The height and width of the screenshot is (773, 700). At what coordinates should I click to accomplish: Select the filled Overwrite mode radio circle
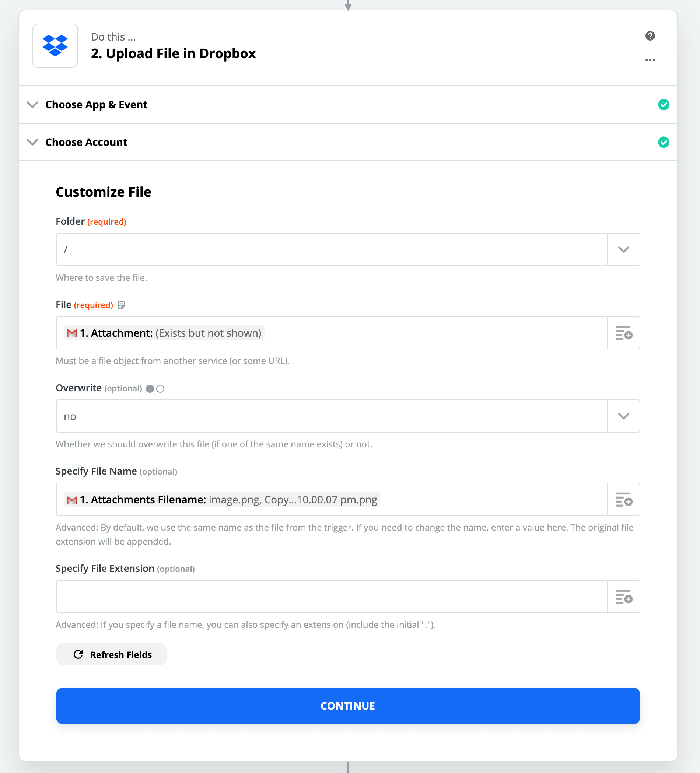pos(150,389)
